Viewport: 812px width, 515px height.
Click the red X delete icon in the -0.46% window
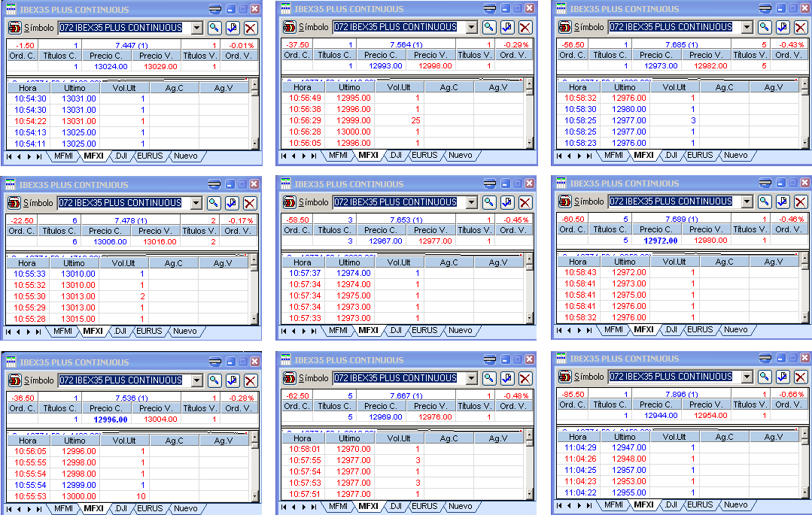(801, 201)
